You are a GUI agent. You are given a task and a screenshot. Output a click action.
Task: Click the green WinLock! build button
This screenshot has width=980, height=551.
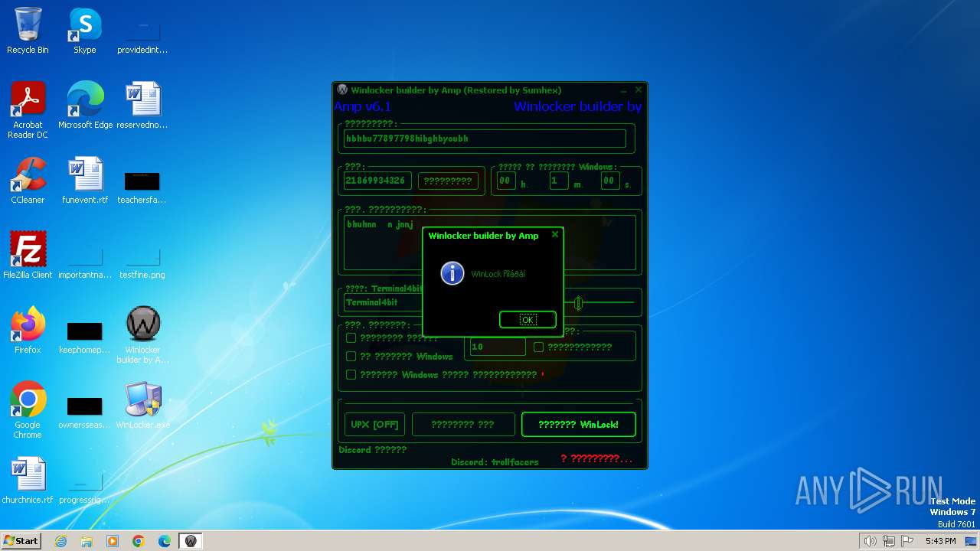point(578,425)
